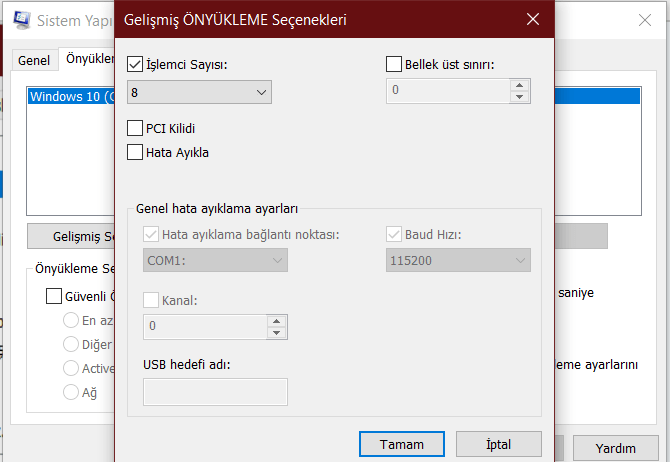Open the processor count dropdown showing 8
Viewport: 670px width, 462px height.
click(200, 92)
